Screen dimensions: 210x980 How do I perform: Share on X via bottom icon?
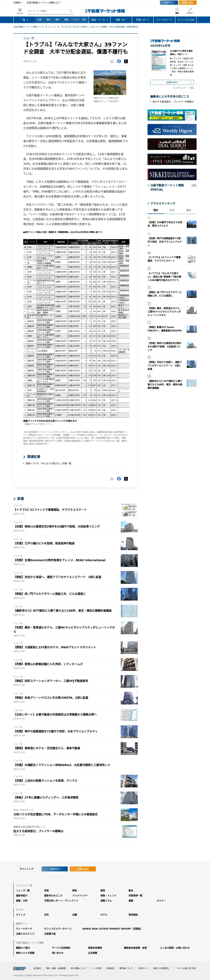click(x=126, y=479)
